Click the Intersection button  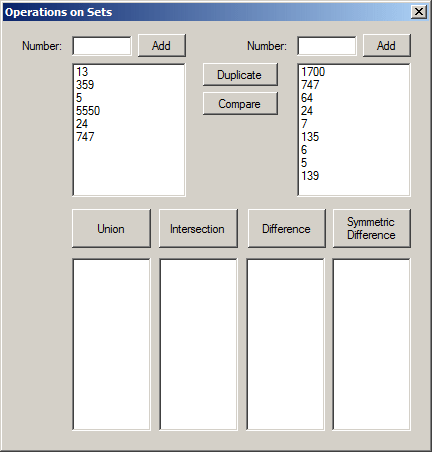(x=198, y=229)
